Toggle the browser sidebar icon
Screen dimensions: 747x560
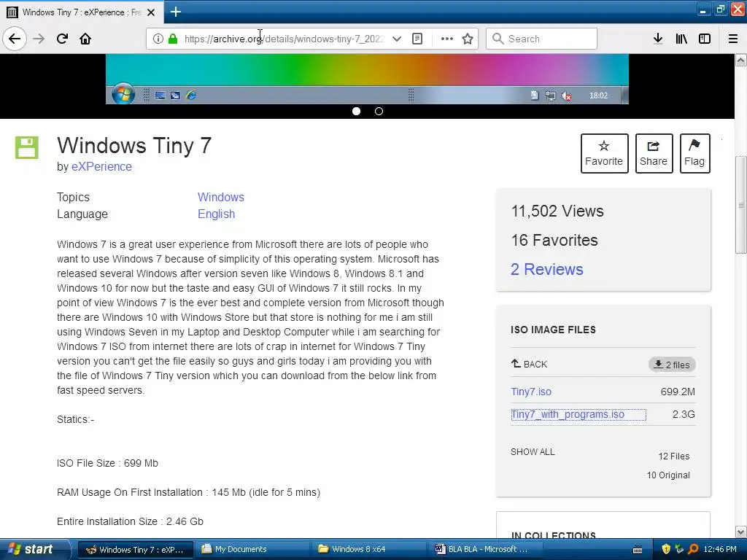point(705,39)
